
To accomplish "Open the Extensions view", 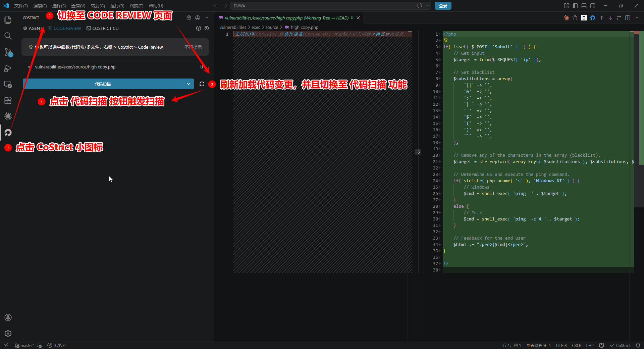I will point(8,100).
